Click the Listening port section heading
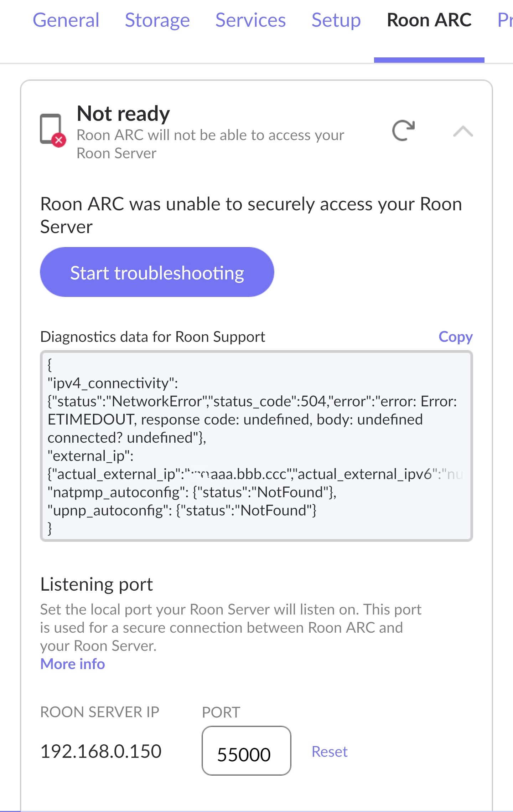The height and width of the screenshot is (812, 513). 97,584
